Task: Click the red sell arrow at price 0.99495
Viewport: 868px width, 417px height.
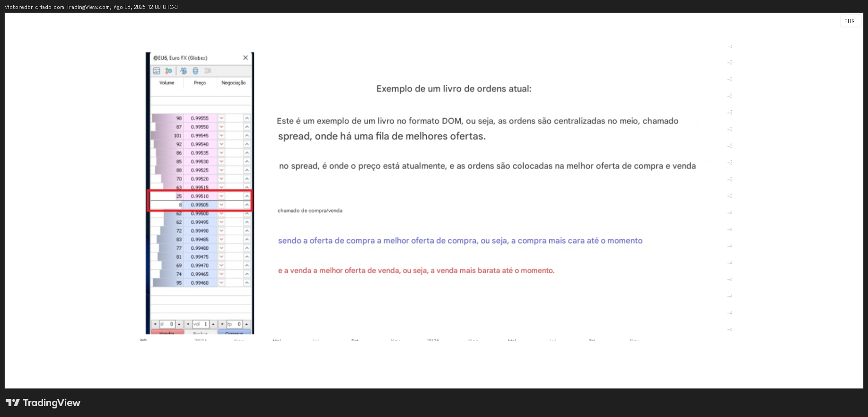Action: coord(221,222)
